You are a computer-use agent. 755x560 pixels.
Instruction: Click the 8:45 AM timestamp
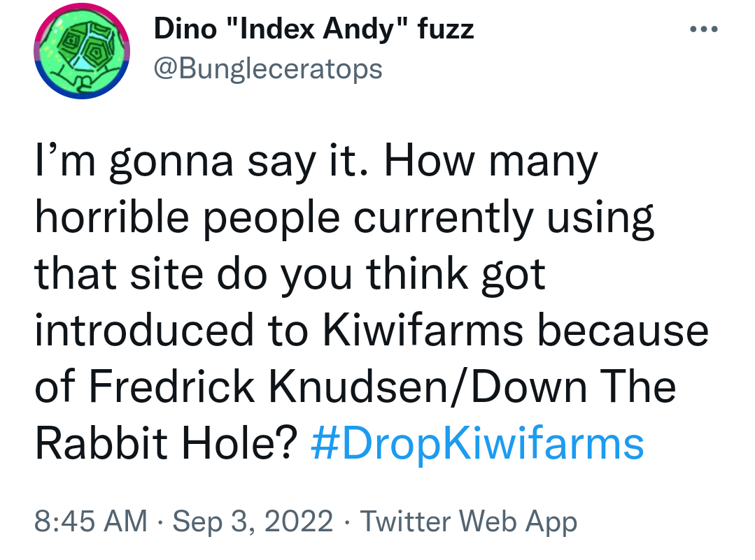tap(90, 521)
